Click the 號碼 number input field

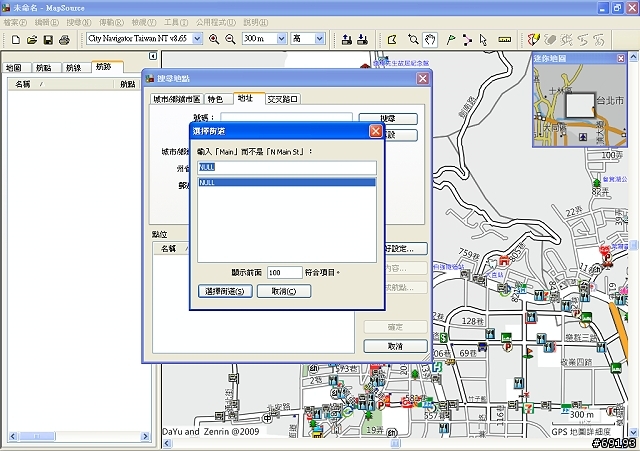(x=287, y=117)
